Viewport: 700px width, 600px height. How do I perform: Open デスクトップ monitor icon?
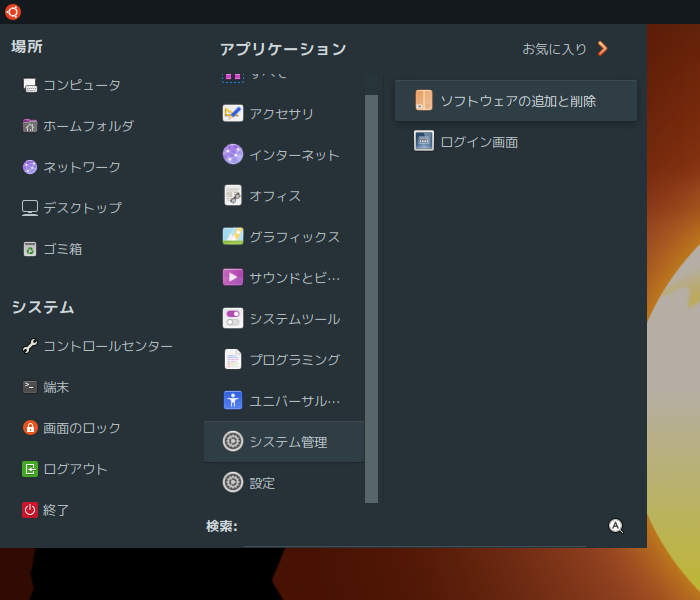pos(30,208)
